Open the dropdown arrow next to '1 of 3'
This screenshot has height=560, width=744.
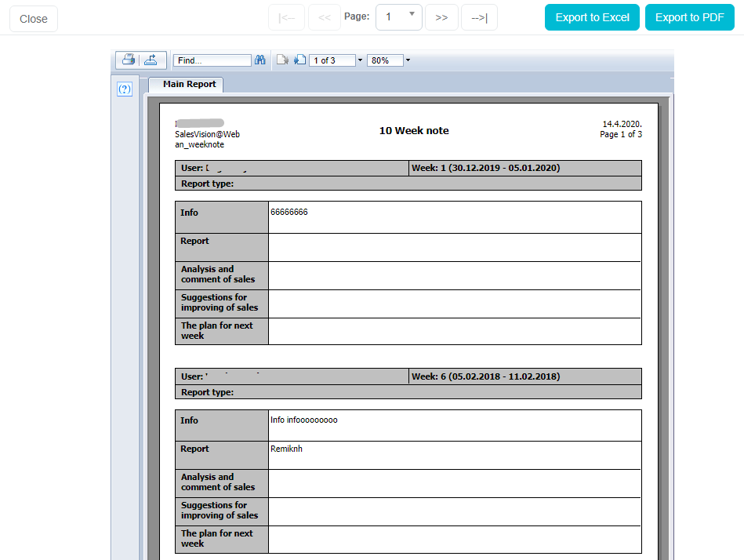[x=360, y=60]
